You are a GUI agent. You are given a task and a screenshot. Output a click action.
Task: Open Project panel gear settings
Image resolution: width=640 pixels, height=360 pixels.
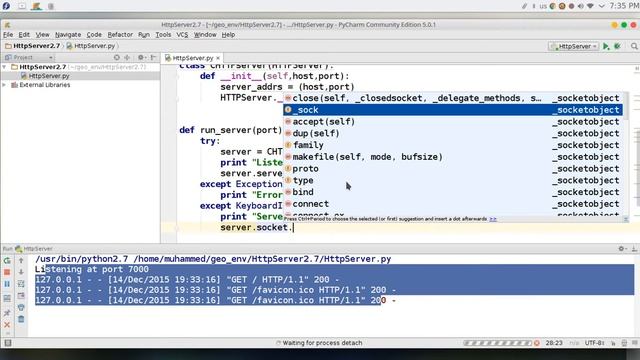(141, 58)
